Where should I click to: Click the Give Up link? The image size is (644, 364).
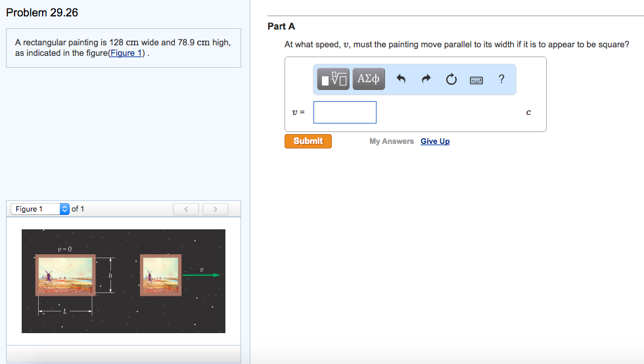tap(435, 141)
